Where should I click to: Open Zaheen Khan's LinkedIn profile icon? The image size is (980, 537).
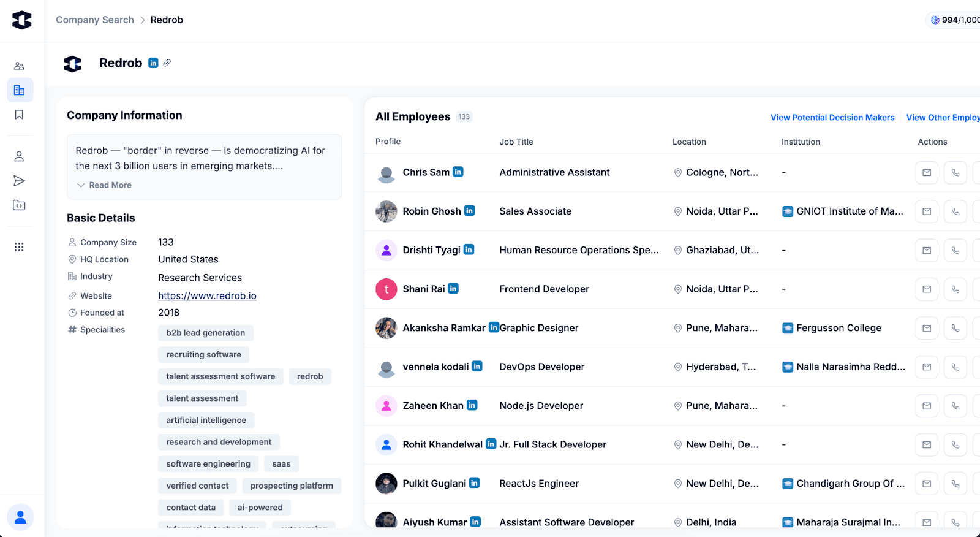(472, 405)
